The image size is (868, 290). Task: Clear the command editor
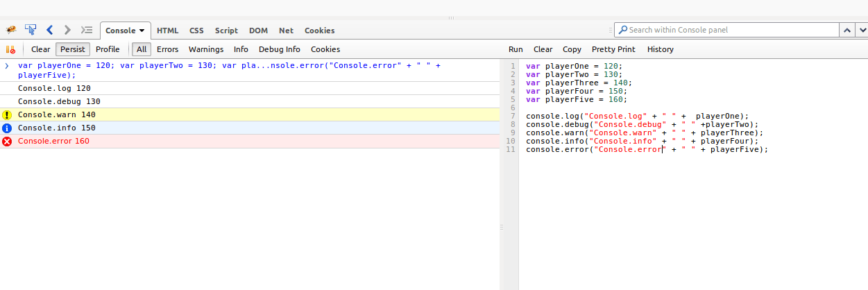[543, 49]
